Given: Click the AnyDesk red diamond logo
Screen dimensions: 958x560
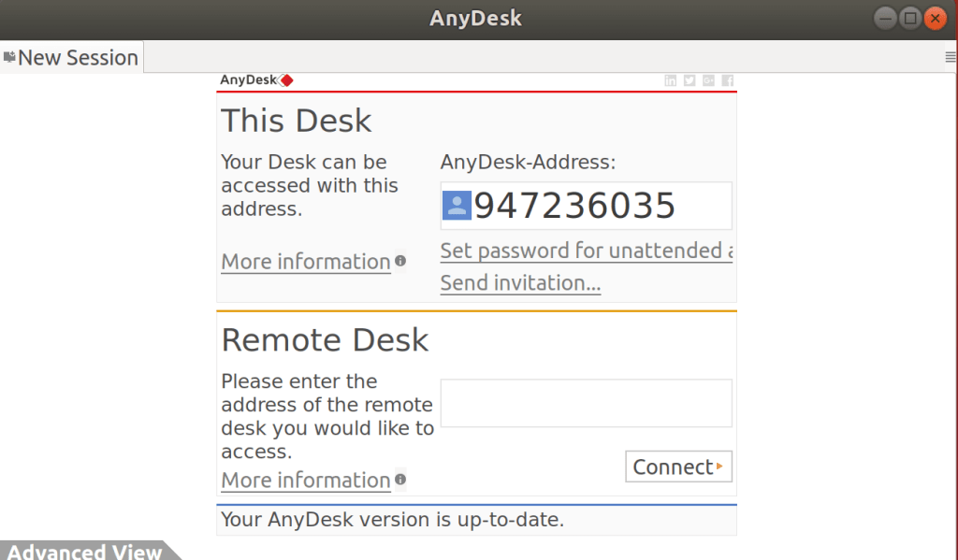Looking at the screenshot, I should pos(286,80).
